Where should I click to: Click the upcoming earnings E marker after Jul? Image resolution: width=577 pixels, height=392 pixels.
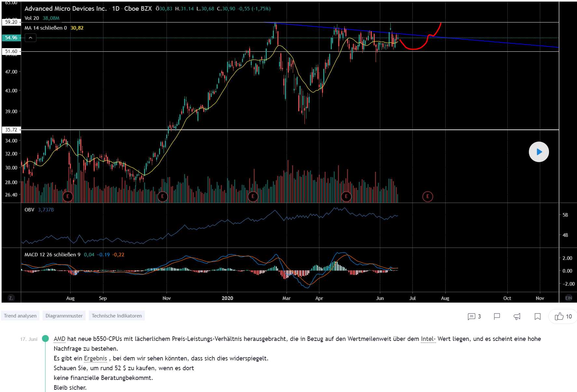coord(427,196)
